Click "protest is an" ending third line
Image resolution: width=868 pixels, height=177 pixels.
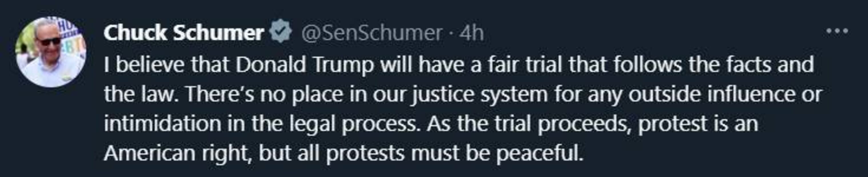tap(698, 124)
